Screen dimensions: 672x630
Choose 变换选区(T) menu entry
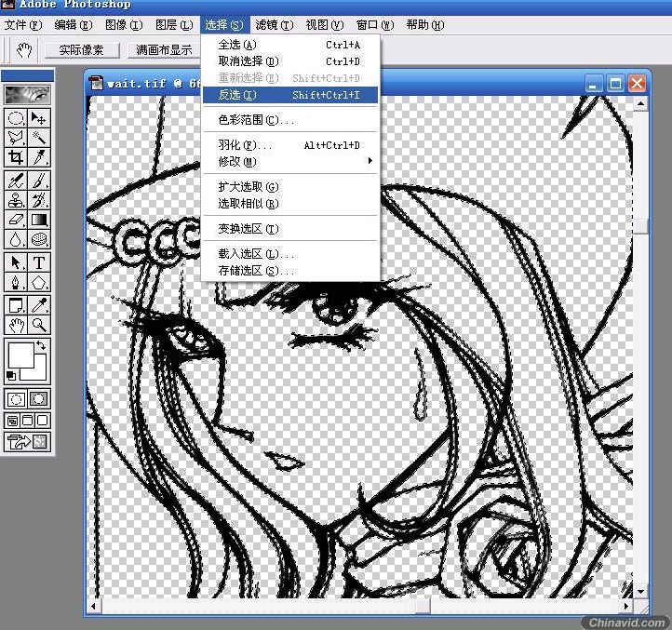[290, 229]
